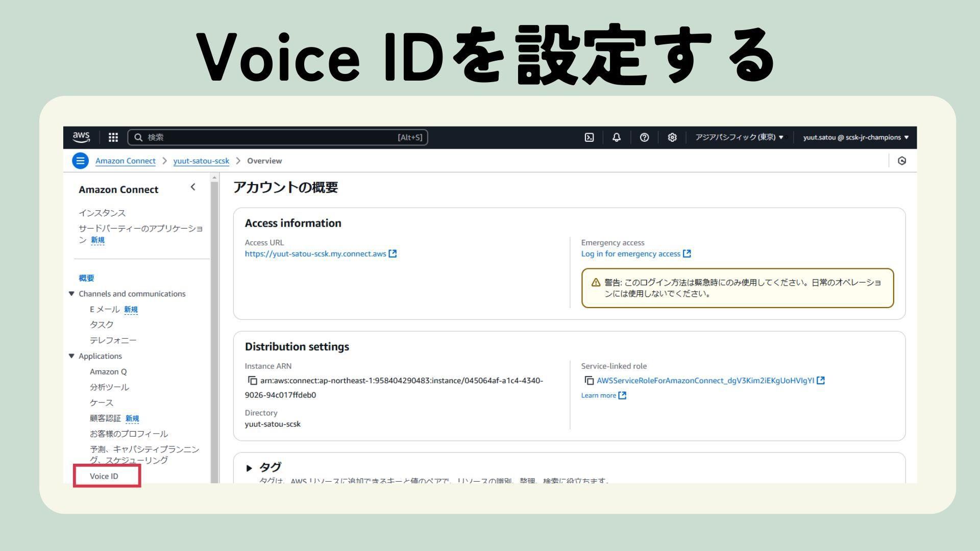This screenshot has width=980, height=551.
Task: Click the info panel icon at right
Action: pyautogui.click(x=902, y=161)
